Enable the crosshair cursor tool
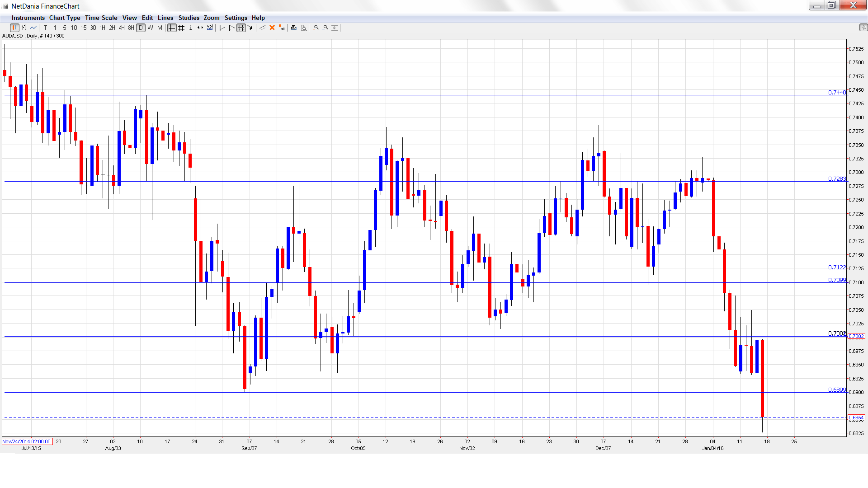 (172, 28)
